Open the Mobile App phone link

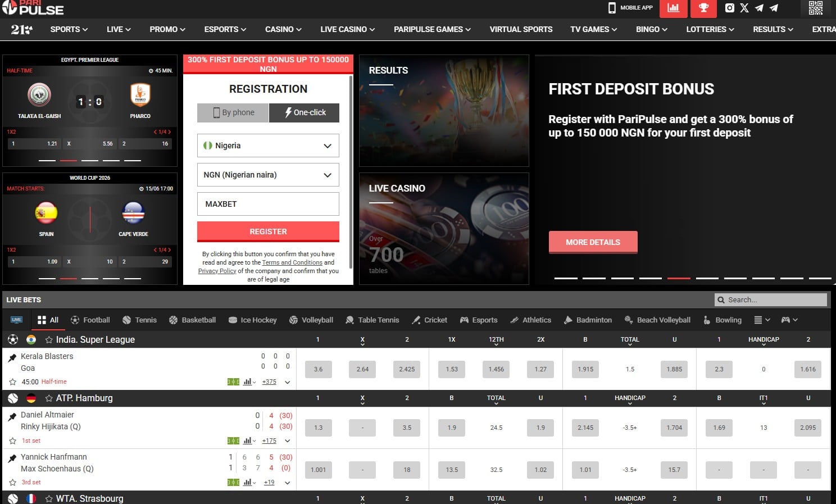tap(630, 8)
